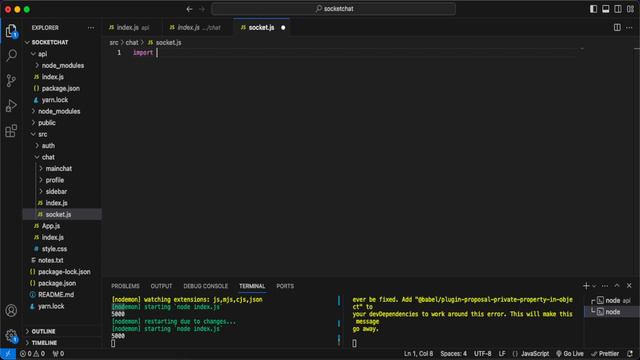Create a new terminal with plus icon
The width and height of the screenshot is (640, 360).
coord(586,286)
